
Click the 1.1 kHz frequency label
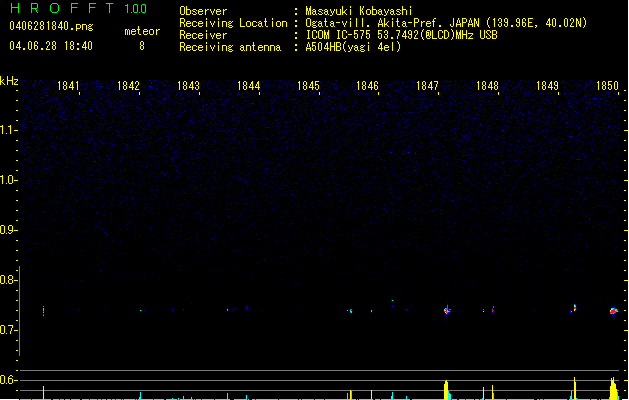(x=8, y=130)
